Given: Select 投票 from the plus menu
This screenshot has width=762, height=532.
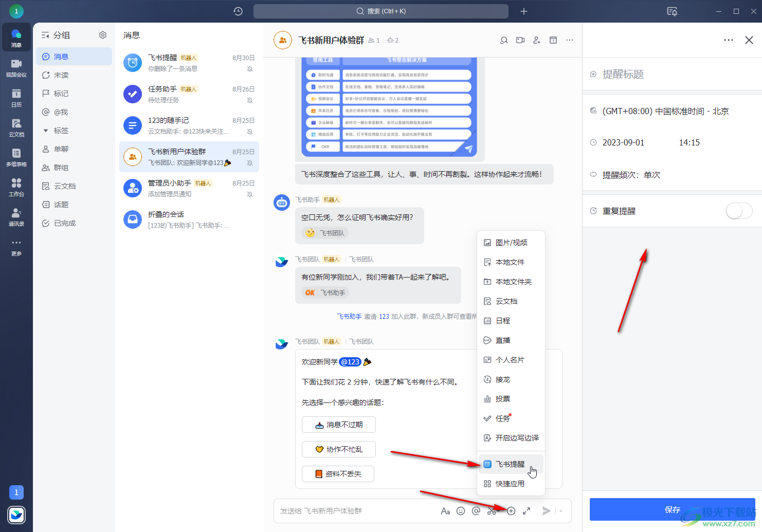Looking at the screenshot, I should [511, 399].
